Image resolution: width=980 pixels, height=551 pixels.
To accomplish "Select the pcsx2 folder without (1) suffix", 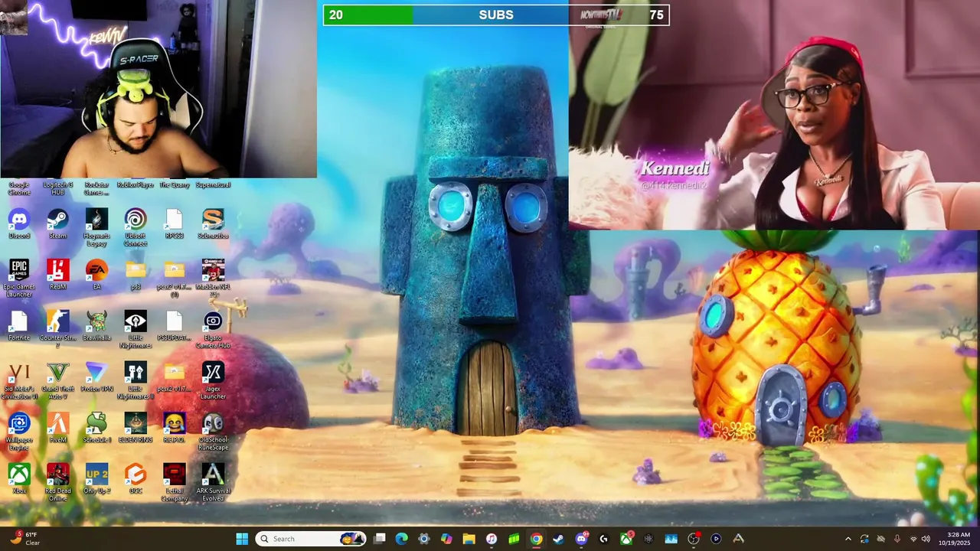I will [x=174, y=377].
